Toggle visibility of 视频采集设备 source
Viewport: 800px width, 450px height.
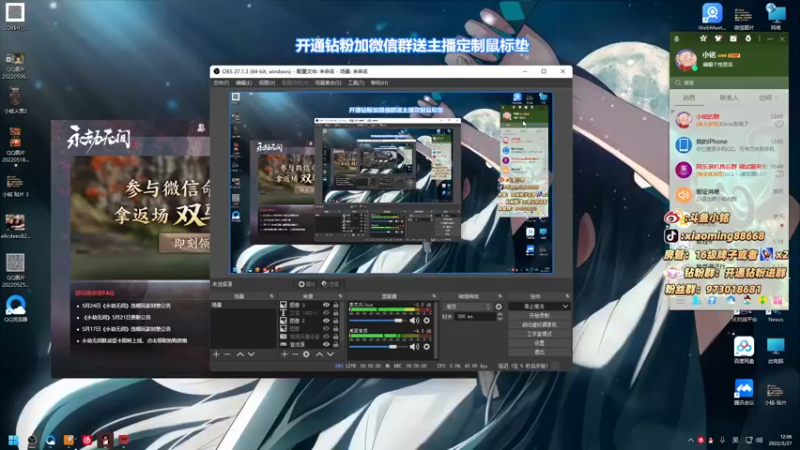[x=326, y=337]
